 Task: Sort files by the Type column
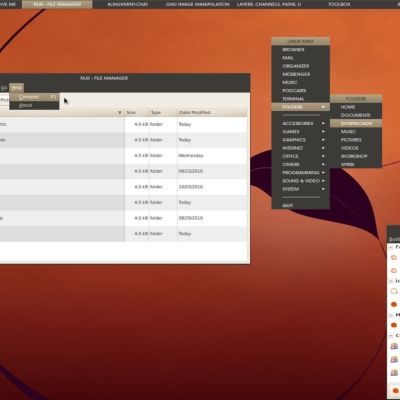[163, 113]
